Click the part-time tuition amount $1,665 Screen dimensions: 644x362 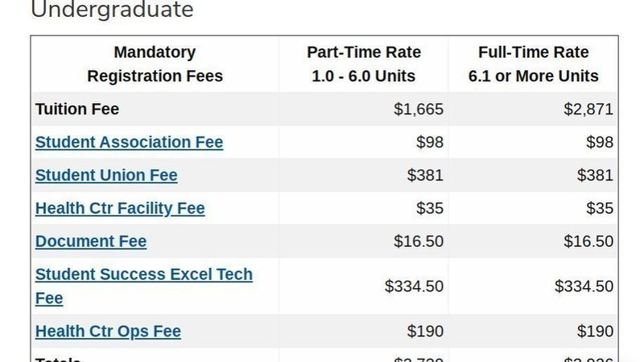419,109
